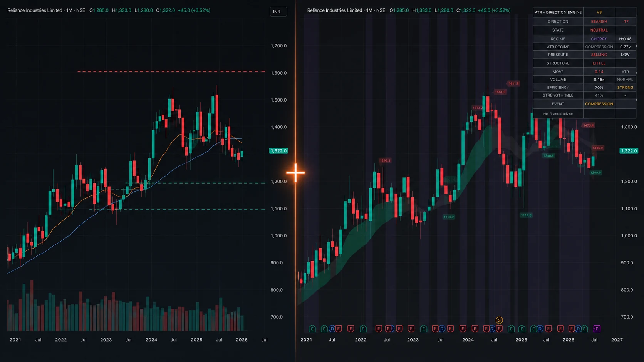Click the 0.16x volume value

click(599, 80)
